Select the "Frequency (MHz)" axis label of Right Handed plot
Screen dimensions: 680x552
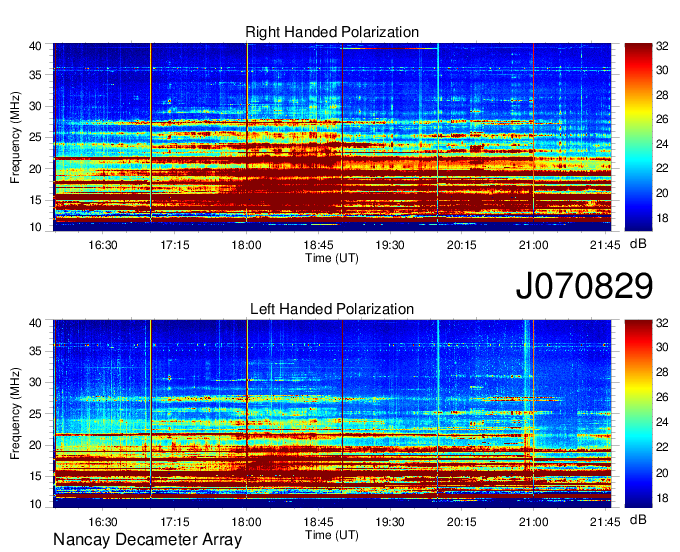tap(15, 137)
